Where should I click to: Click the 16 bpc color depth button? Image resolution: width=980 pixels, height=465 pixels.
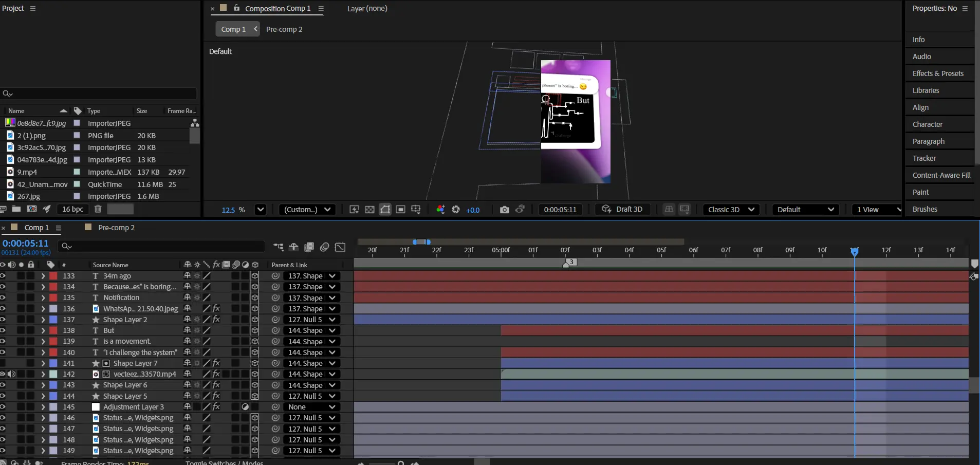point(72,209)
